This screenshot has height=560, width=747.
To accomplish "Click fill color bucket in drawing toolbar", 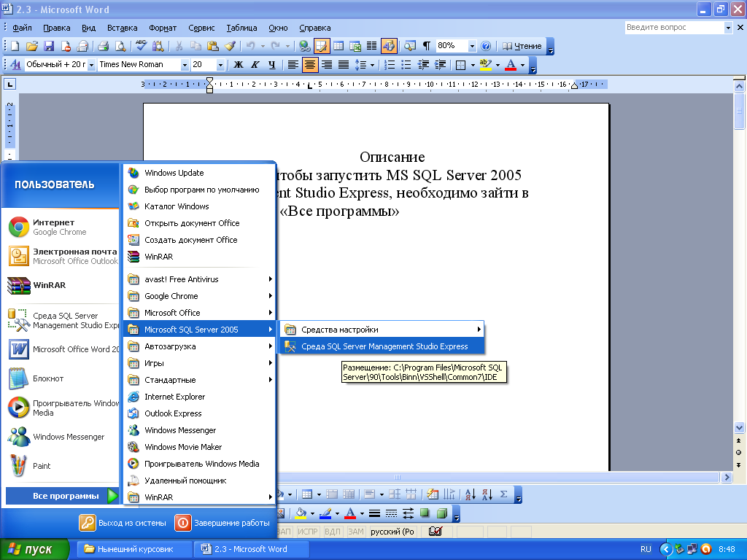I will 301,513.
